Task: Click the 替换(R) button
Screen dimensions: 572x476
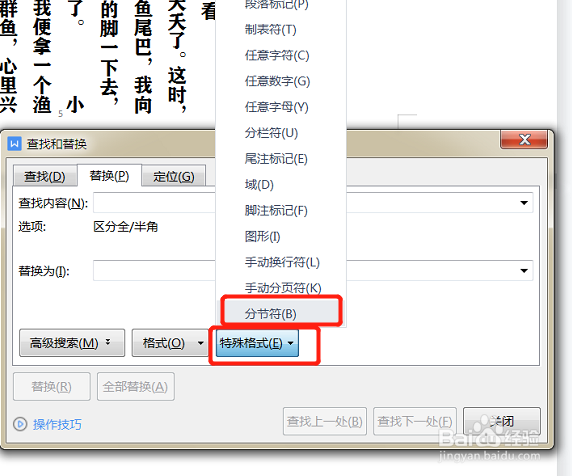Action: (x=52, y=387)
